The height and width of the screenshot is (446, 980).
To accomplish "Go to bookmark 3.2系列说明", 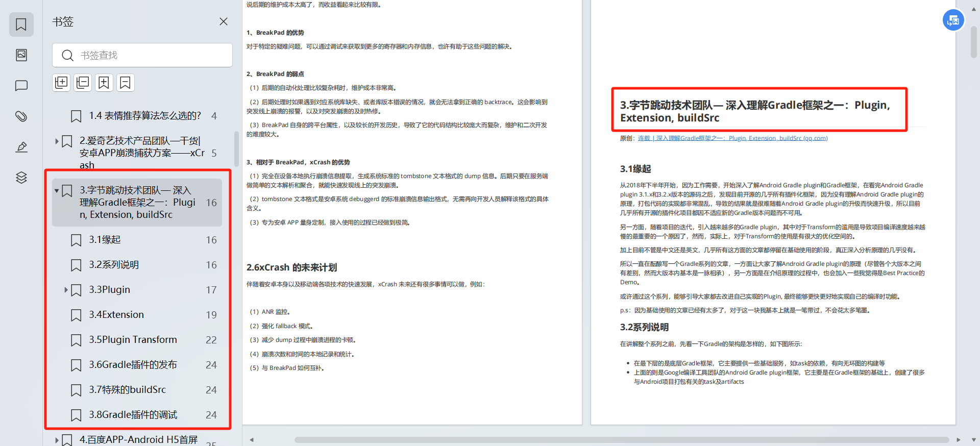I will click(x=114, y=265).
